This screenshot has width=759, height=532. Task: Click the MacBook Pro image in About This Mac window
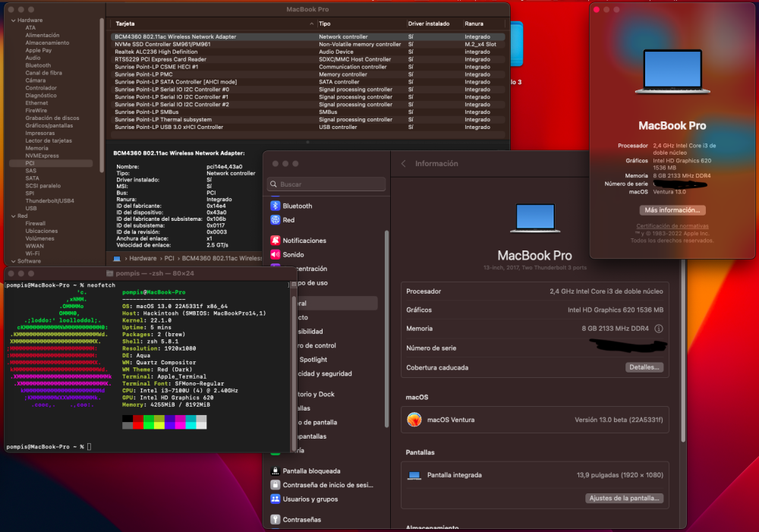672,71
